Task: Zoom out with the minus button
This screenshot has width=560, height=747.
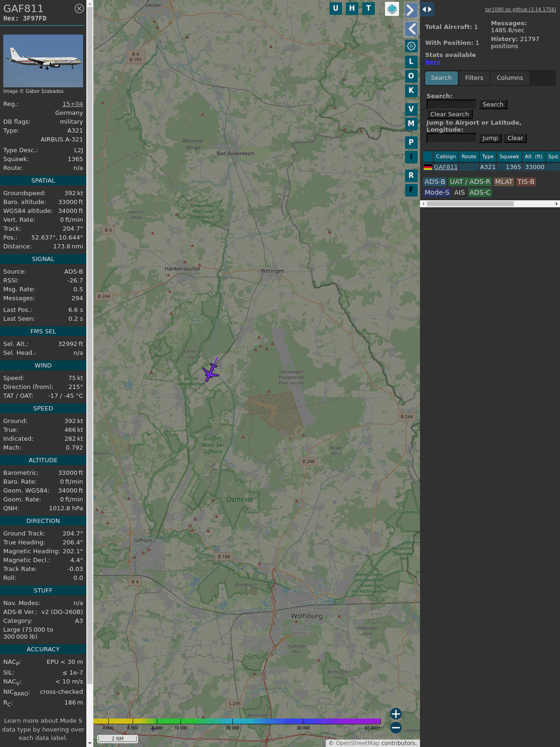Action: coord(396,727)
